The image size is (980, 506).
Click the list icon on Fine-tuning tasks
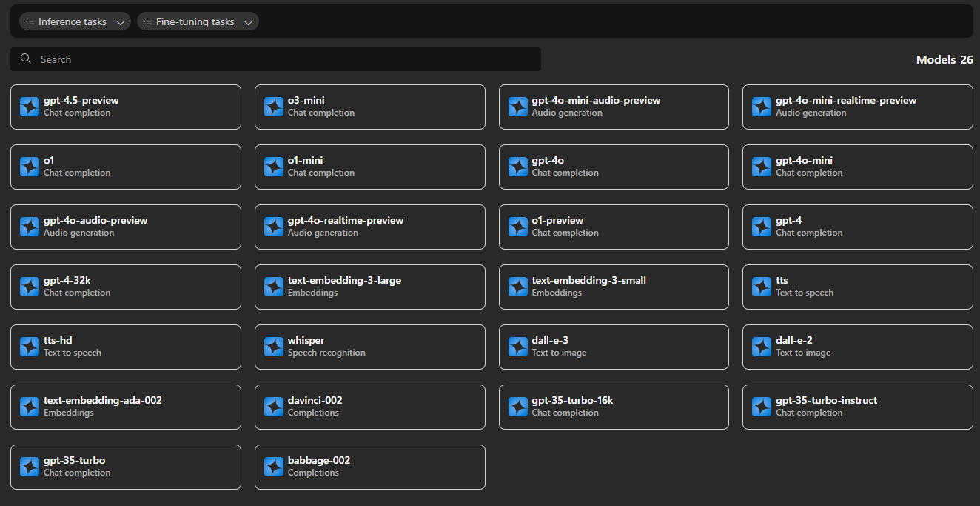[x=148, y=21]
